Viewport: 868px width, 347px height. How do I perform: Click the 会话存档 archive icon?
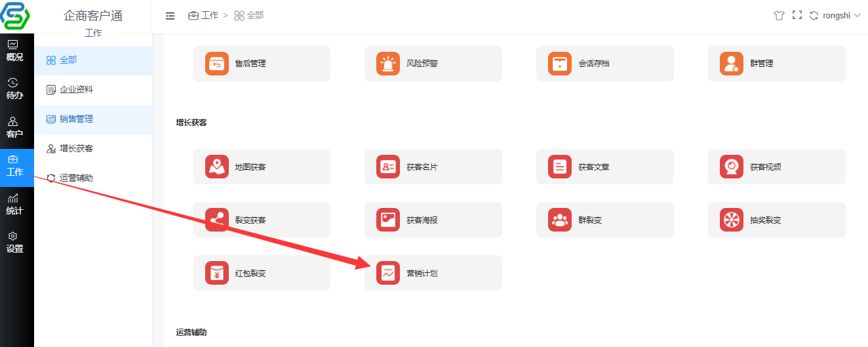point(560,64)
